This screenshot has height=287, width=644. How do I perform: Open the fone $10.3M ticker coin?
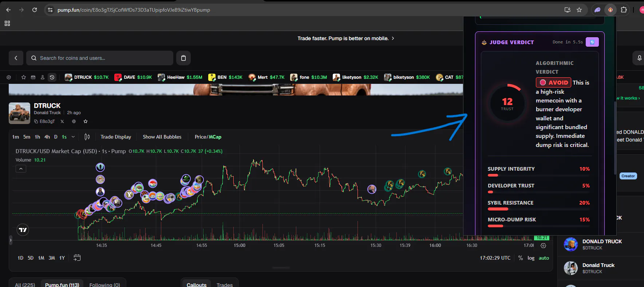[309, 77]
